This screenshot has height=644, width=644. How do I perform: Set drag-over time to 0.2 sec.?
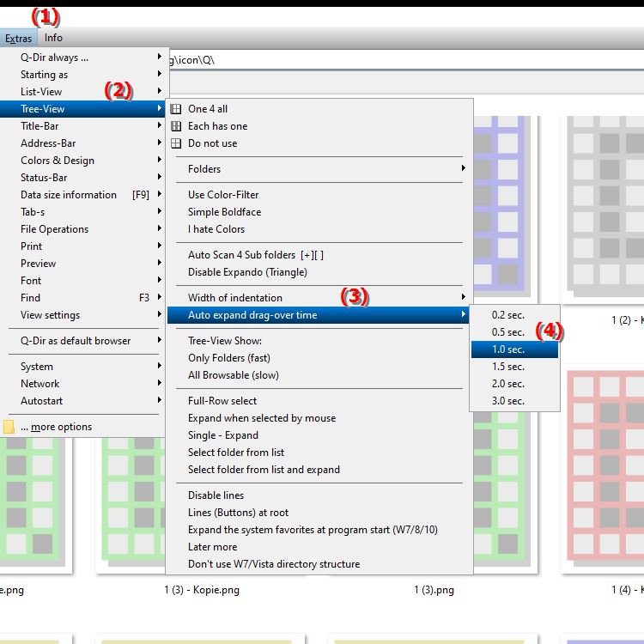point(514,315)
